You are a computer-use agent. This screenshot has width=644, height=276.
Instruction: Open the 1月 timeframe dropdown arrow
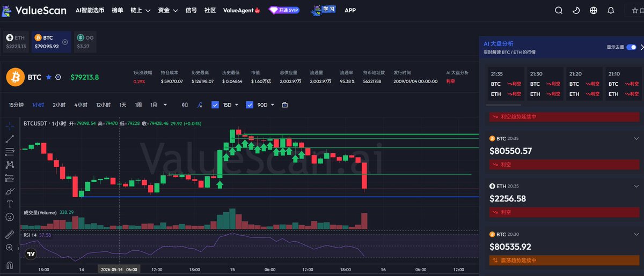(165, 105)
